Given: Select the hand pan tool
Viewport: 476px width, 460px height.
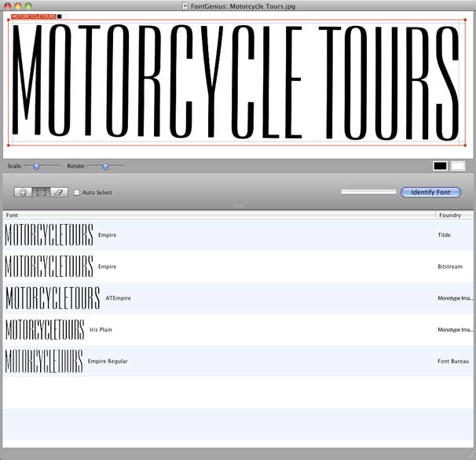Looking at the screenshot, I should click(23, 193).
